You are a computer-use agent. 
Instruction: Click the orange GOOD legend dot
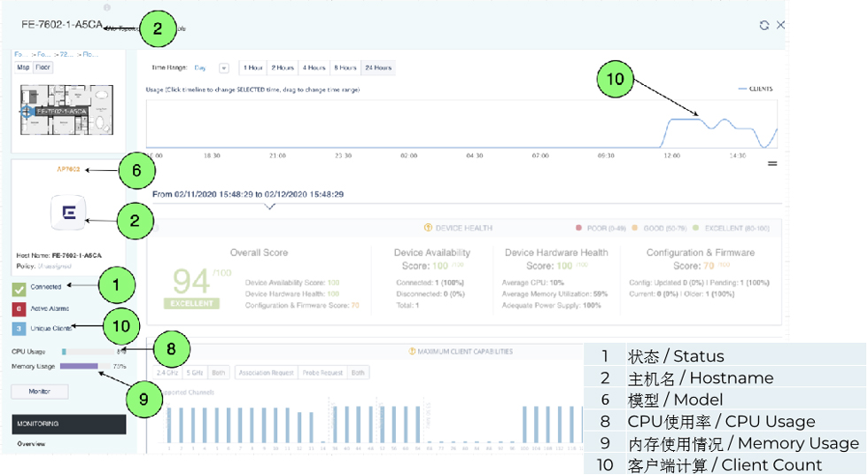[635, 228]
